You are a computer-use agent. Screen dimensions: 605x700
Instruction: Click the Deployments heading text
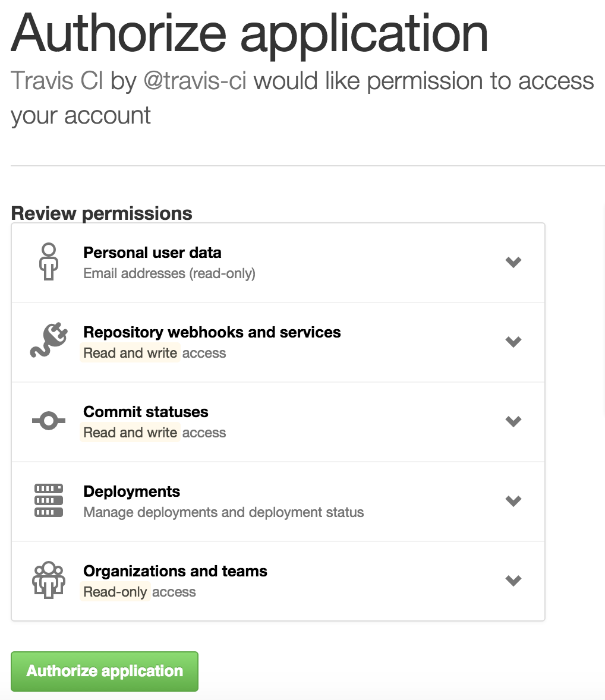coord(131,491)
